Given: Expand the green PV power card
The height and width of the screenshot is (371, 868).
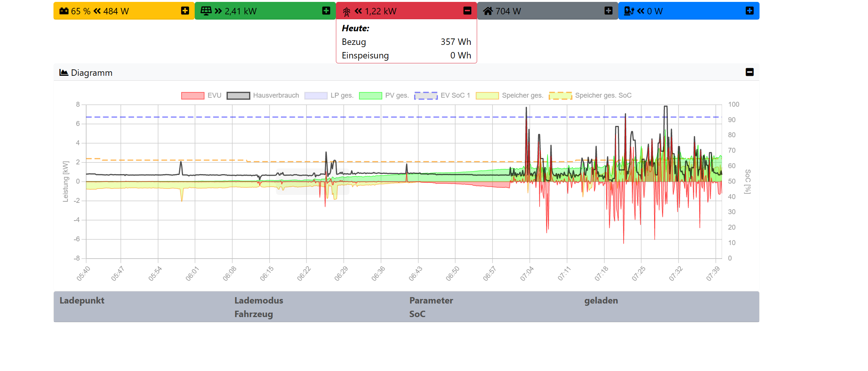Looking at the screenshot, I should tap(326, 11).
